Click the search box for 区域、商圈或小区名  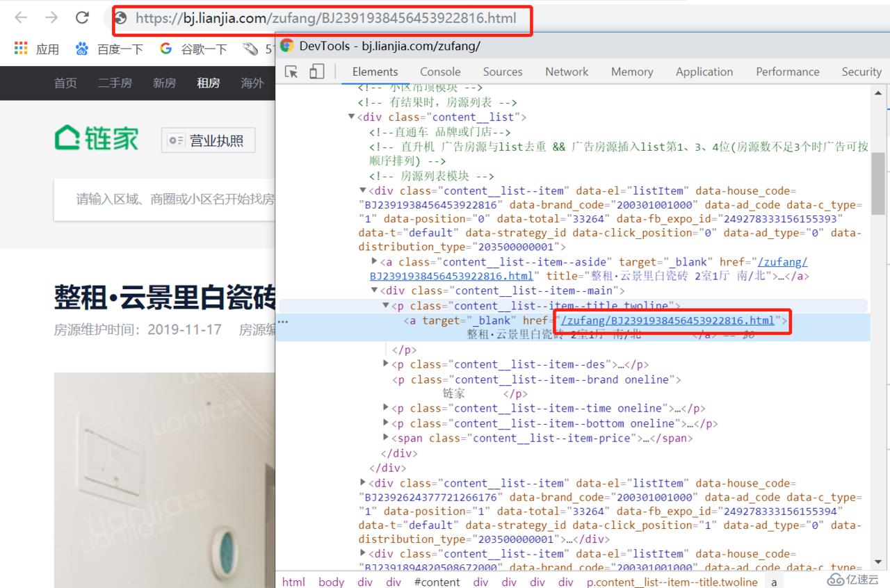(165, 200)
